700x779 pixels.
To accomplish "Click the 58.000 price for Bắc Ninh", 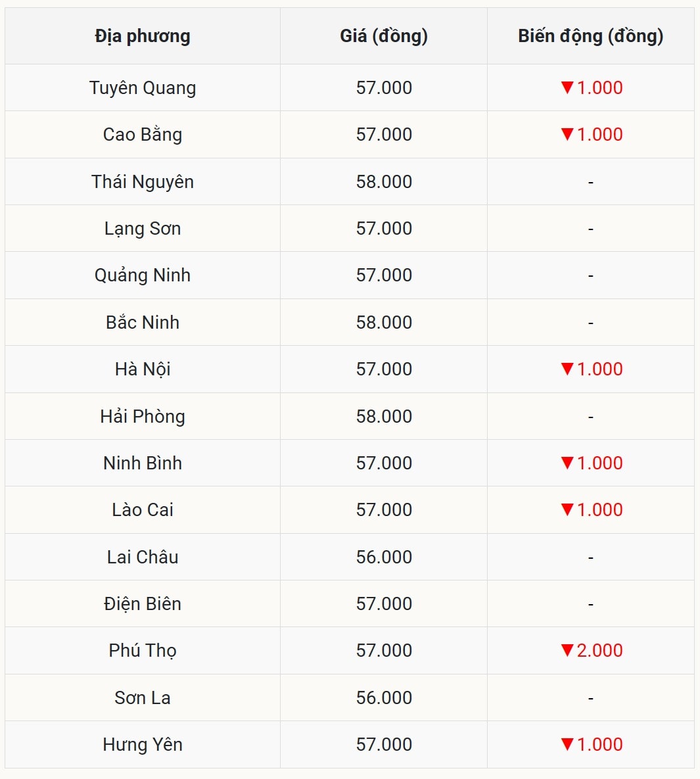I will point(384,322).
